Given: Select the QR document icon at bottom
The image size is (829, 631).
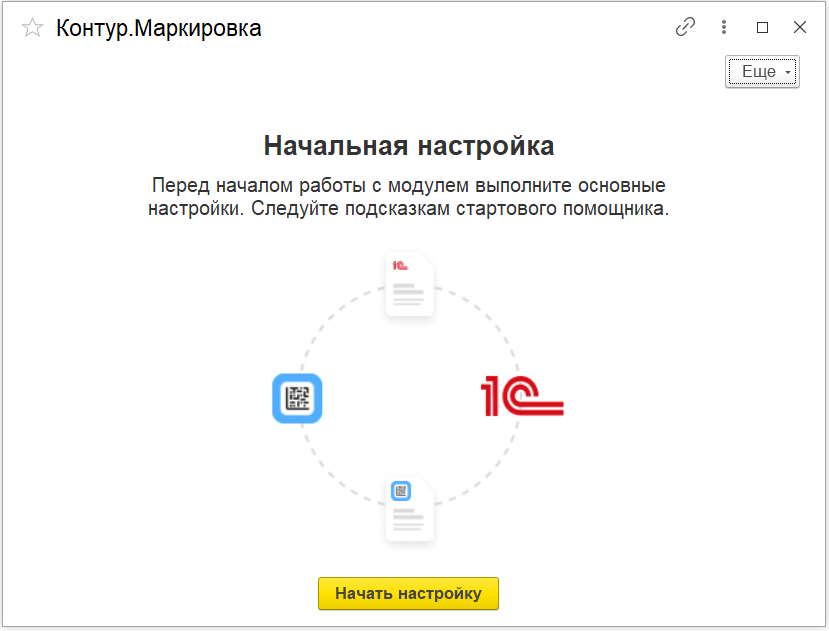Looking at the screenshot, I should pyautogui.click(x=410, y=510).
